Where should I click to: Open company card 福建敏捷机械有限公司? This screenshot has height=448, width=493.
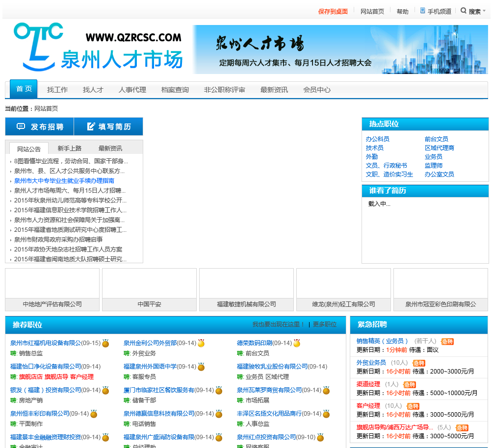tap(246, 290)
